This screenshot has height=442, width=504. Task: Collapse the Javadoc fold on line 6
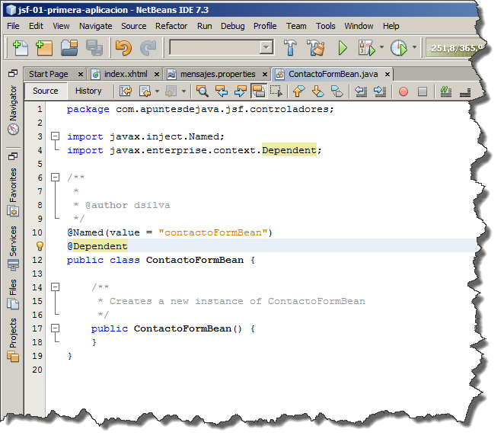pos(56,178)
